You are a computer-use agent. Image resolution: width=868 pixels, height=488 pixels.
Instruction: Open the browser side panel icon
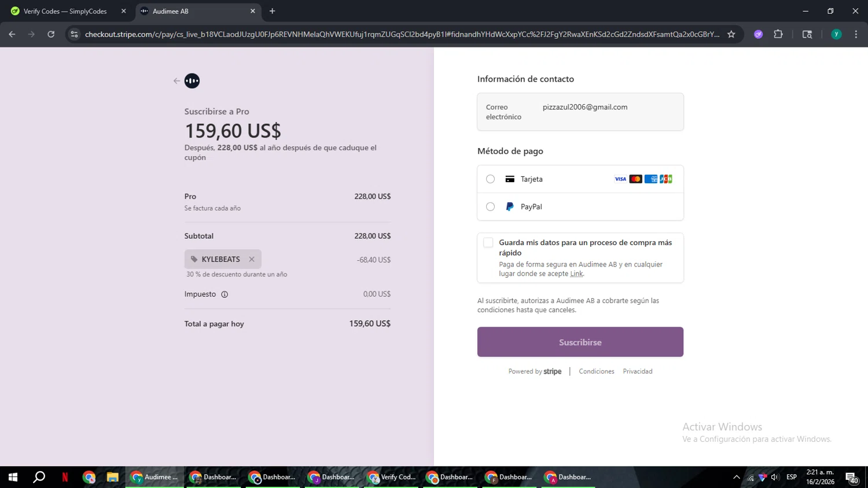(x=807, y=34)
